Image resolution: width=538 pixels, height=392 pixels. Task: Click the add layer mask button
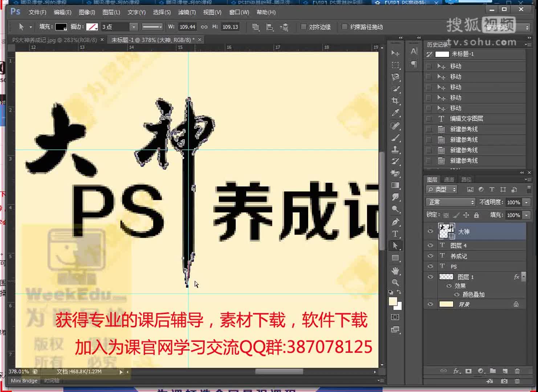(x=468, y=371)
